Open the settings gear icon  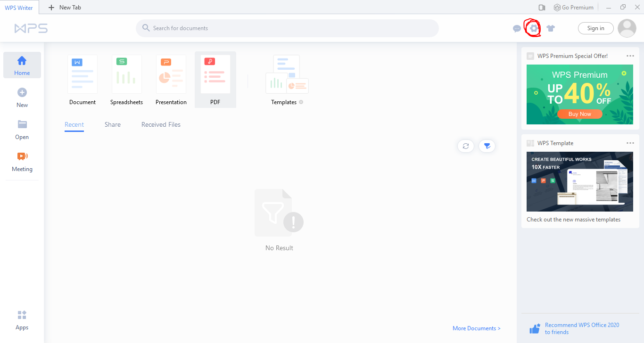(534, 28)
